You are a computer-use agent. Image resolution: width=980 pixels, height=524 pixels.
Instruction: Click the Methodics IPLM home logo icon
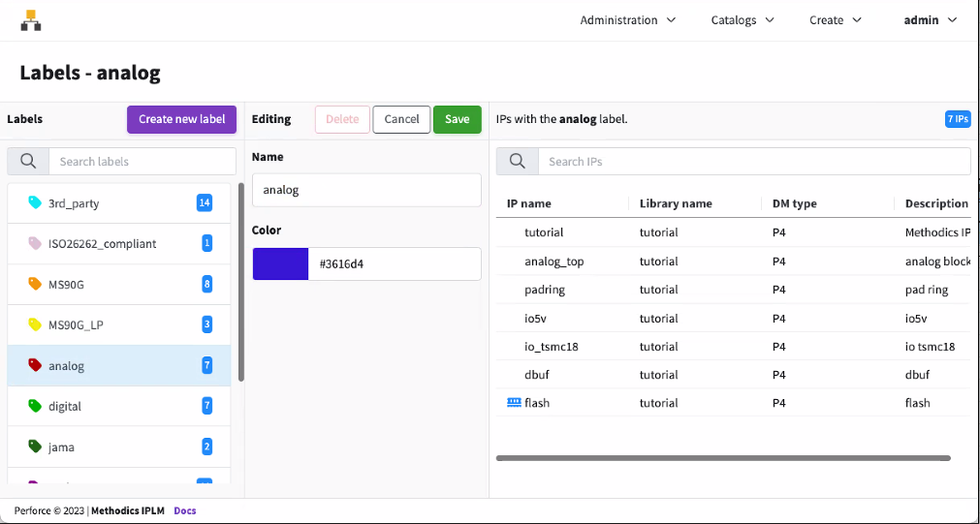coord(31,20)
